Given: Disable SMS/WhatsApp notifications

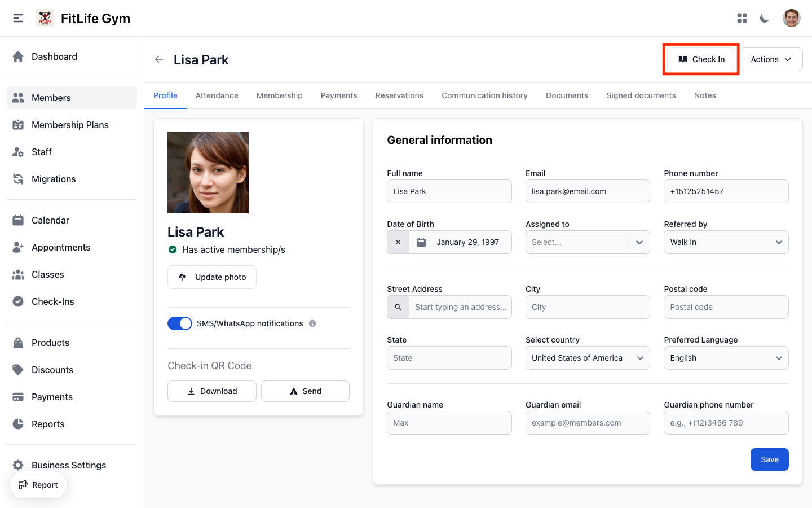Looking at the screenshot, I should 180,323.
